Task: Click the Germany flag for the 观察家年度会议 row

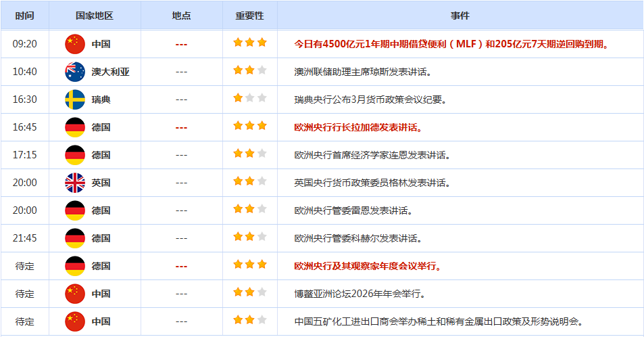Action: [75, 266]
